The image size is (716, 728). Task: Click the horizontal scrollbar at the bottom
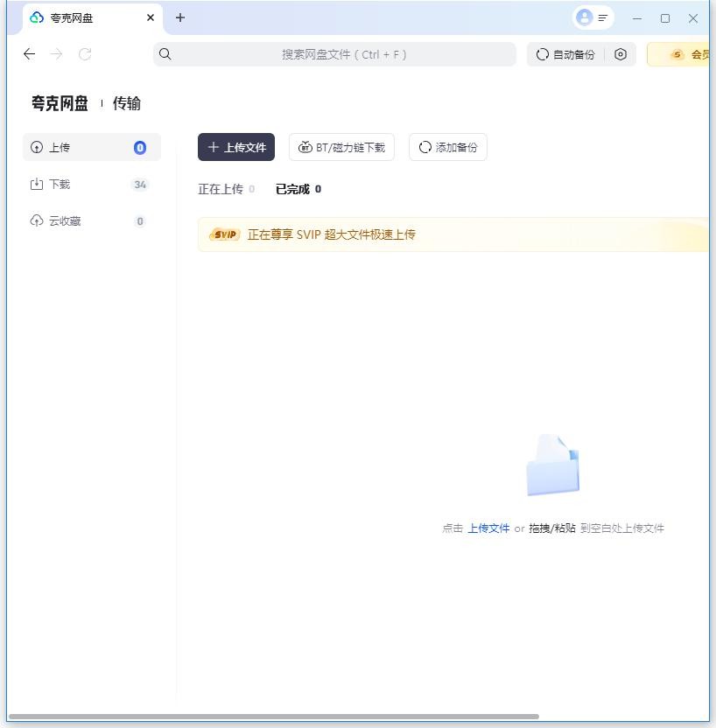[x=274, y=717]
